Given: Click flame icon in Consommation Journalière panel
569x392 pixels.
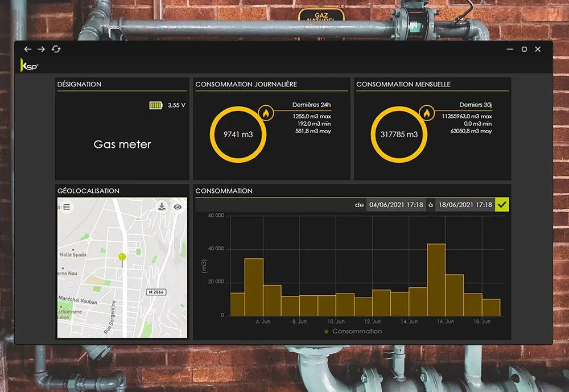Looking at the screenshot, I should tap(266, 113).
